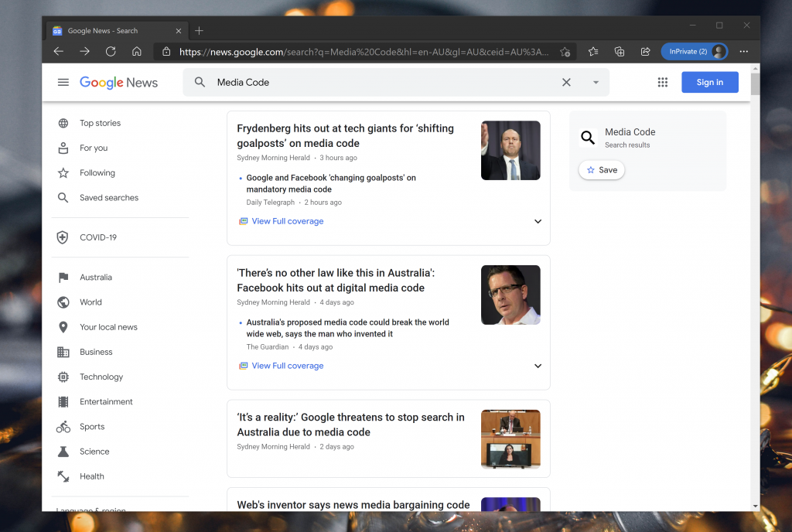The height and width of the screenshot is (532, 792).
Task: Open the Google News main menu hamburger
Action: 63,82
